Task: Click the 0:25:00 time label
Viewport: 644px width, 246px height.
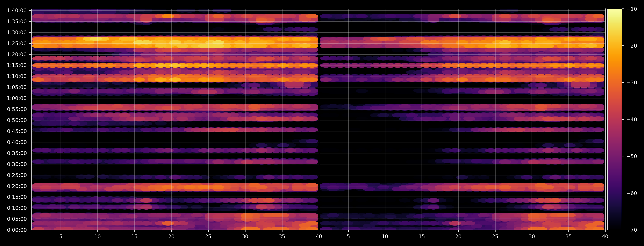Action: (17, 175)
